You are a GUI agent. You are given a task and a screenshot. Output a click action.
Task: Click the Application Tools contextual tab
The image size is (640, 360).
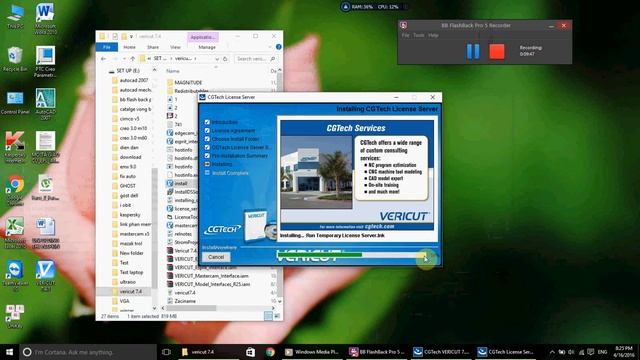(x=203, y=37)
